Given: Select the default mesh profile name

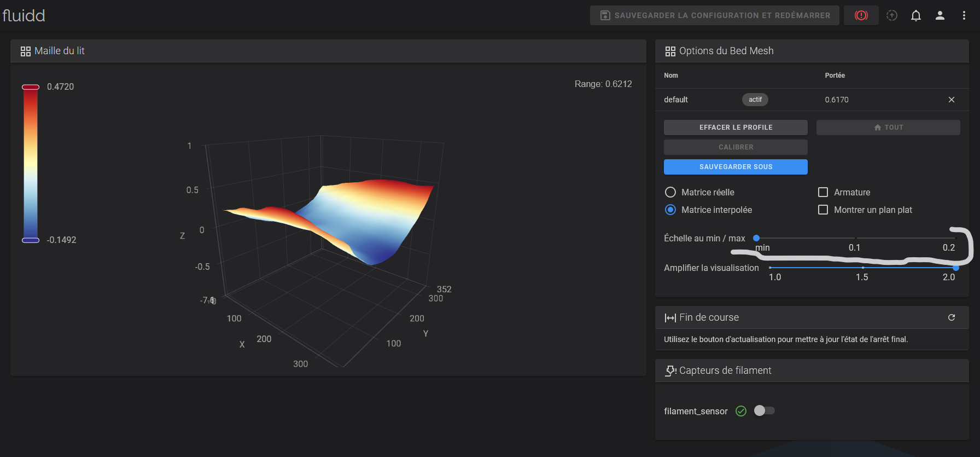Looking at the screenshot, I should point(676,100).
